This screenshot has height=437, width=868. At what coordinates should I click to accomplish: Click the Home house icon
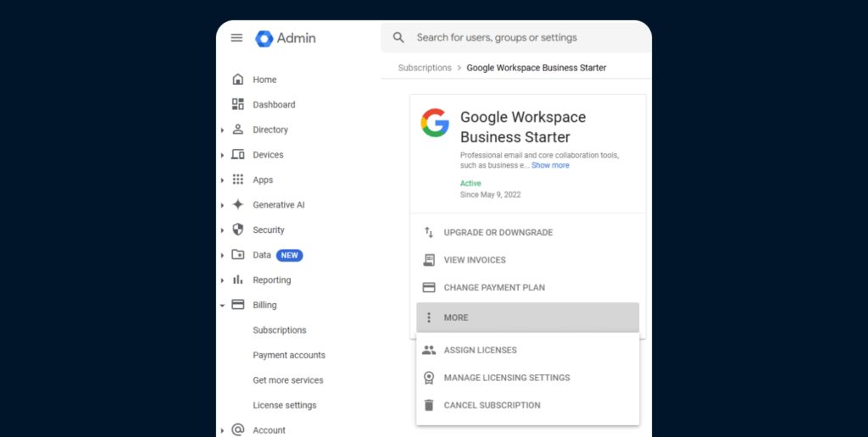click(238, 80)
